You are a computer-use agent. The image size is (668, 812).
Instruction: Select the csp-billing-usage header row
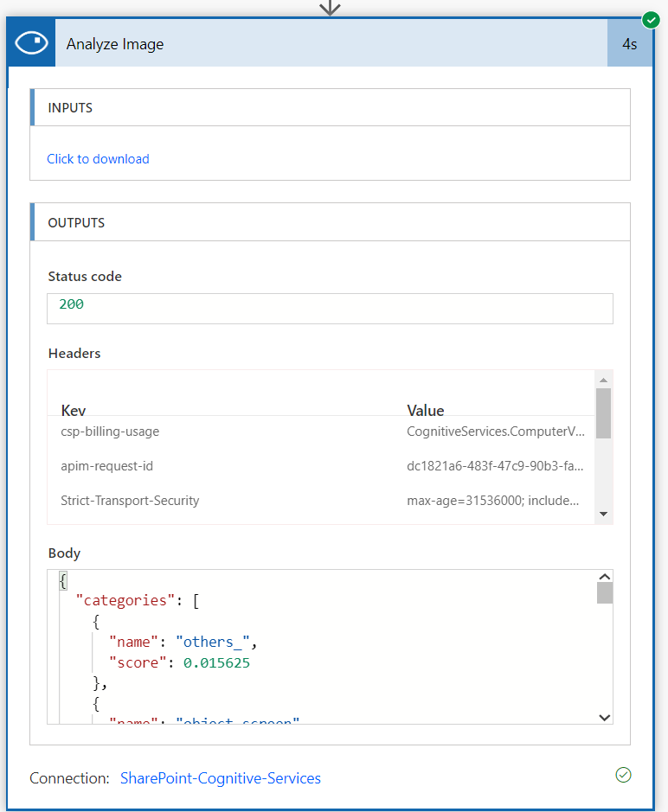110,431
